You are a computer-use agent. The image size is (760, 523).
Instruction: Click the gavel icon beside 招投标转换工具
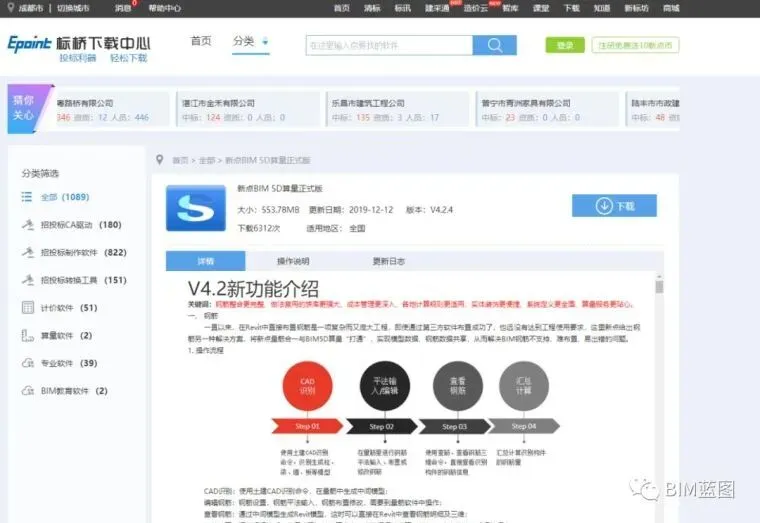(28, 280)
